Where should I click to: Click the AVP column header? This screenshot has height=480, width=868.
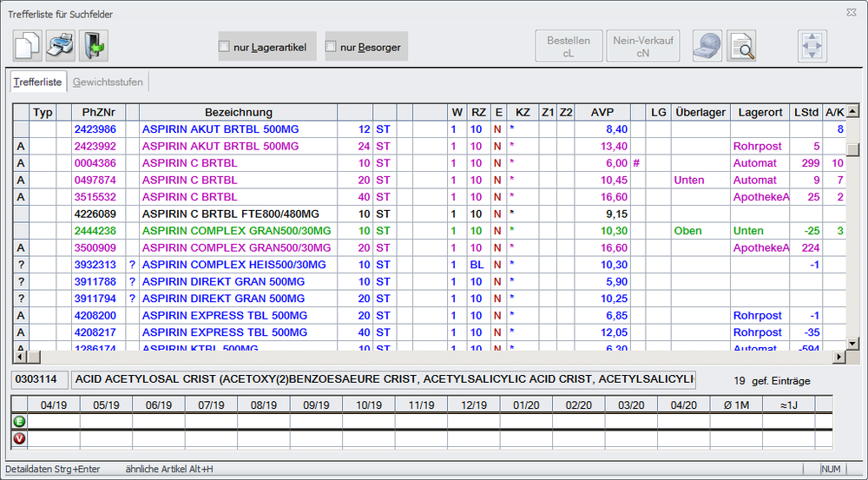602,113
